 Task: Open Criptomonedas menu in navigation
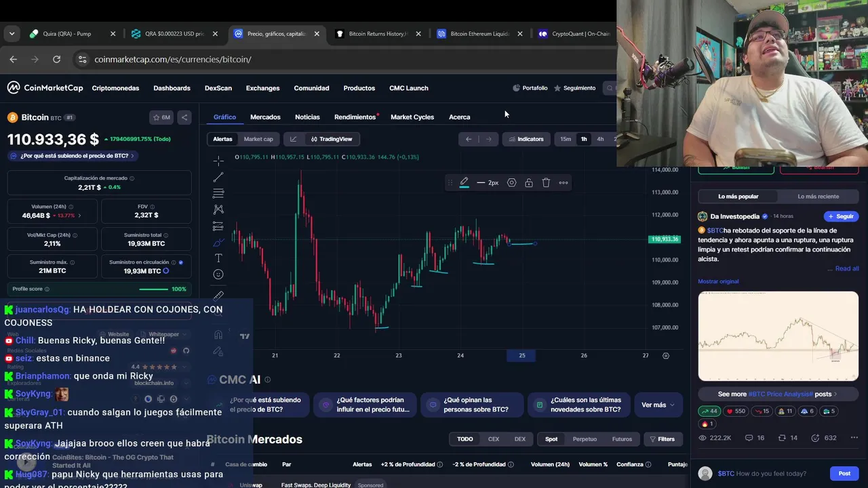click(115, 88)
